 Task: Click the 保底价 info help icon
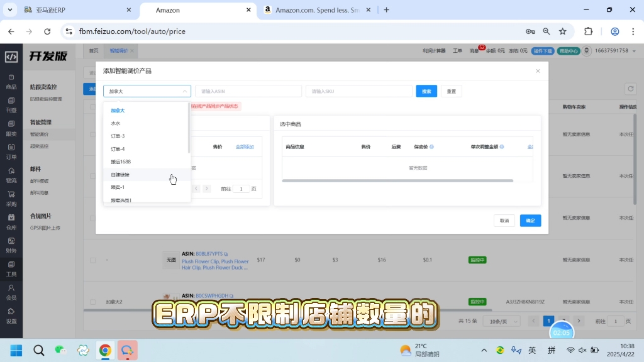[431, 147]
